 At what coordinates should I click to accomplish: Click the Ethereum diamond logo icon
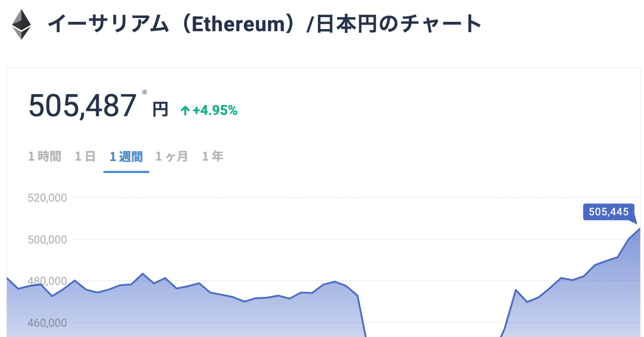21,23
